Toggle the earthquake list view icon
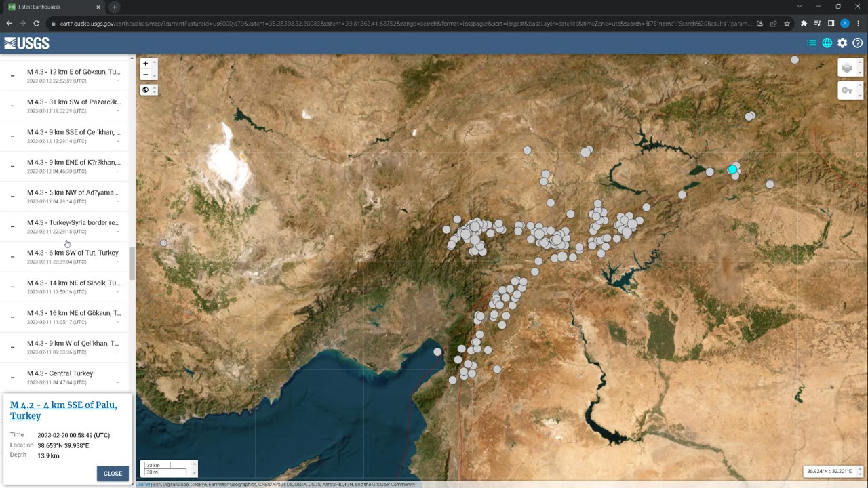Image resolution: width=868 pixels, height=488 pixels. 811,43
